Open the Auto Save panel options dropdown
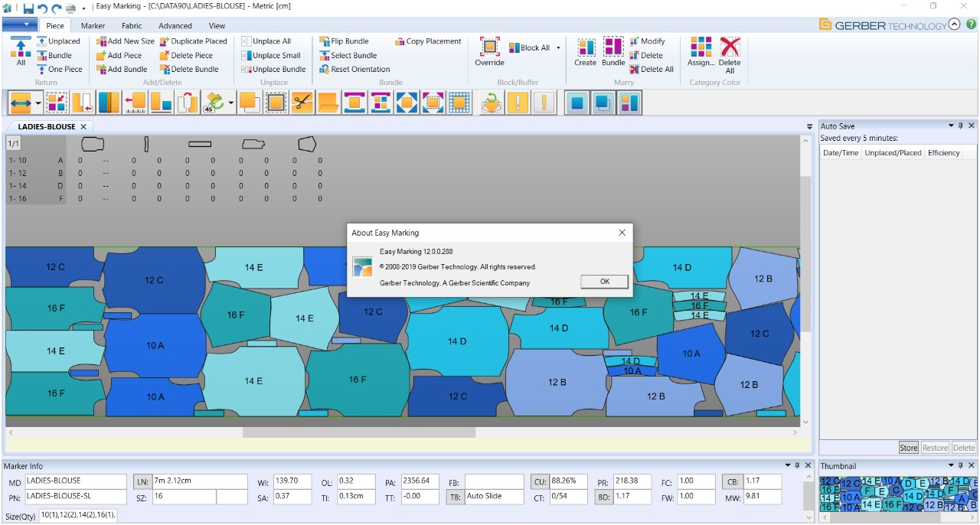Viewport: 980px width, 525px height. click(951, 126)
